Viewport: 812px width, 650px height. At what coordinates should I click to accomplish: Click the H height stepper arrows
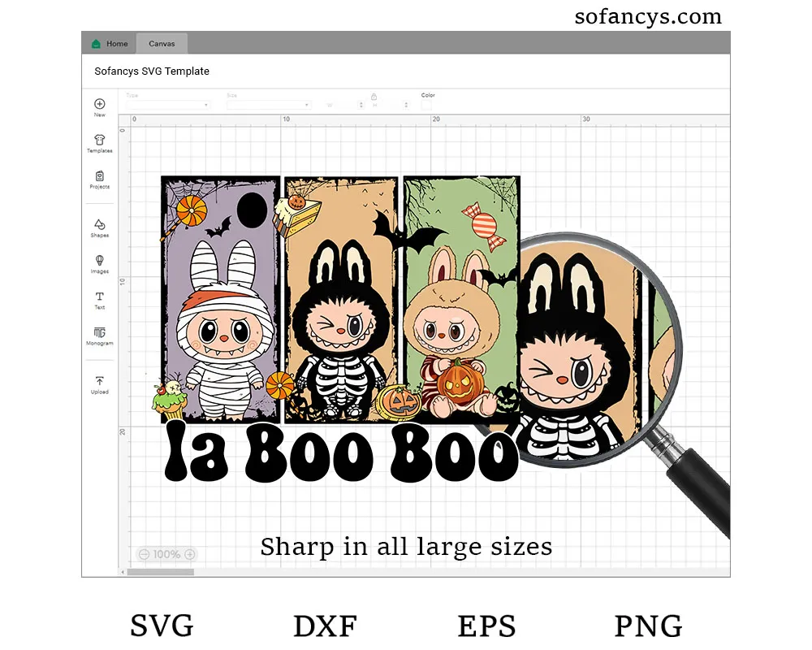click(x=406, y=105)
